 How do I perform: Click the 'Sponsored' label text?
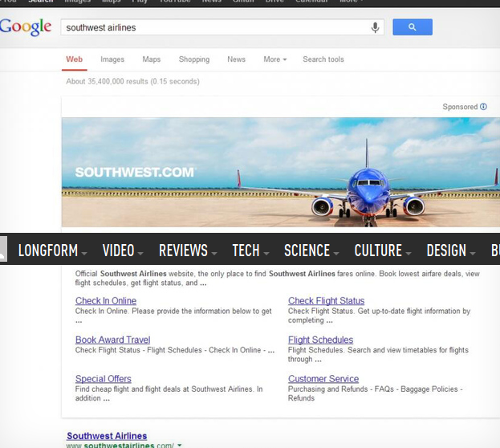[460, 107]
